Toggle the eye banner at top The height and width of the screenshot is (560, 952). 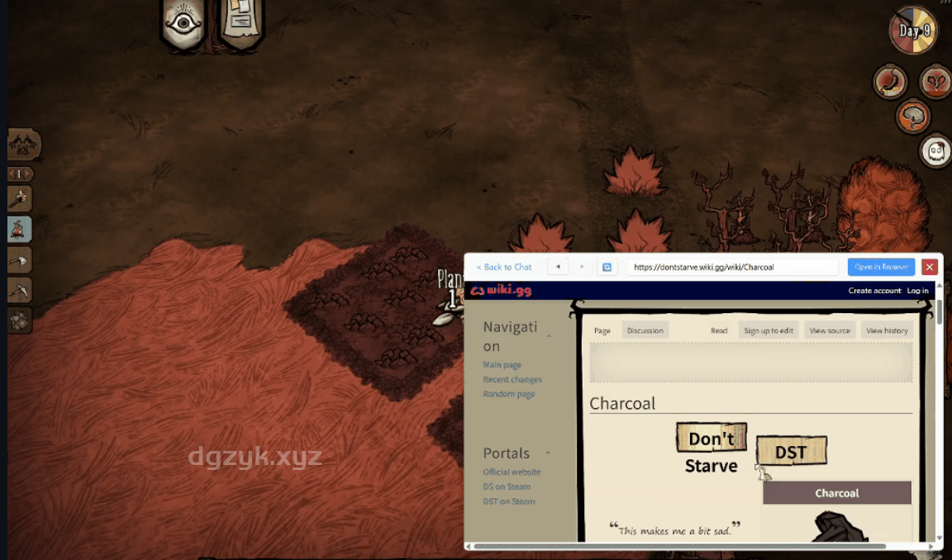183,23
